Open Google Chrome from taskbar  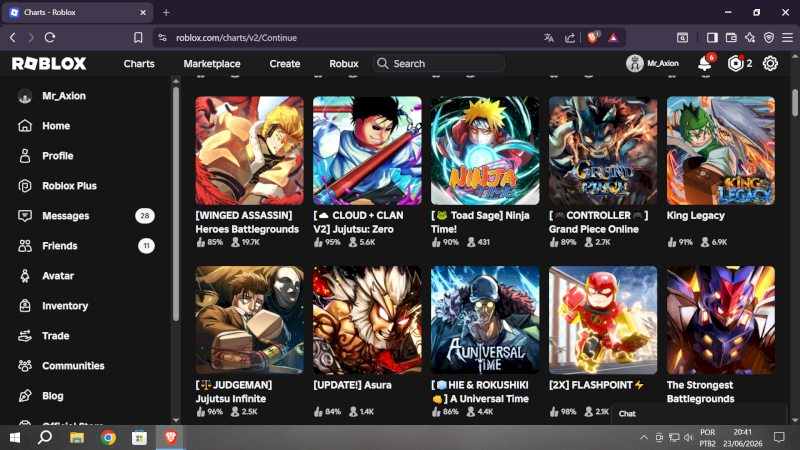click(x=108, y=438)
